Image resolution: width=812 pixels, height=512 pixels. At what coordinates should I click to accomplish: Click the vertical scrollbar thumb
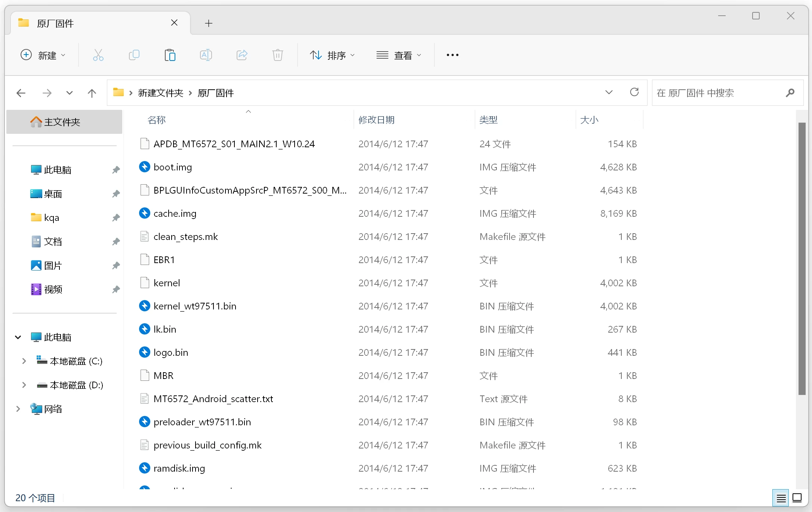coord(802,259)
